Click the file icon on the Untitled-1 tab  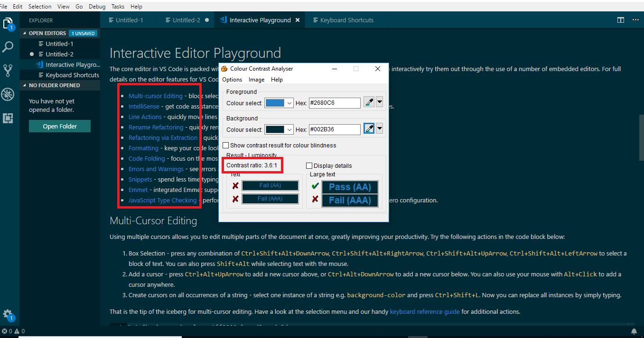pyautogui.click(x=111, y=20)
